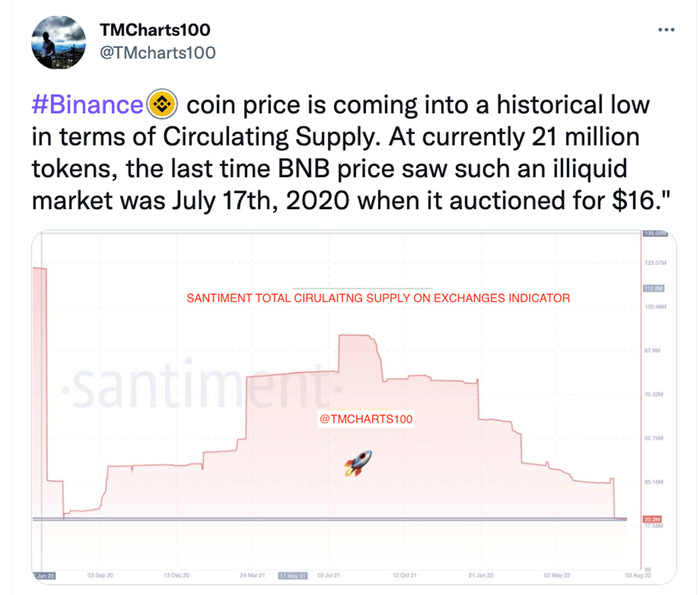
Task: Click the 87.9M y-axis label
Action: click(651, 350)
